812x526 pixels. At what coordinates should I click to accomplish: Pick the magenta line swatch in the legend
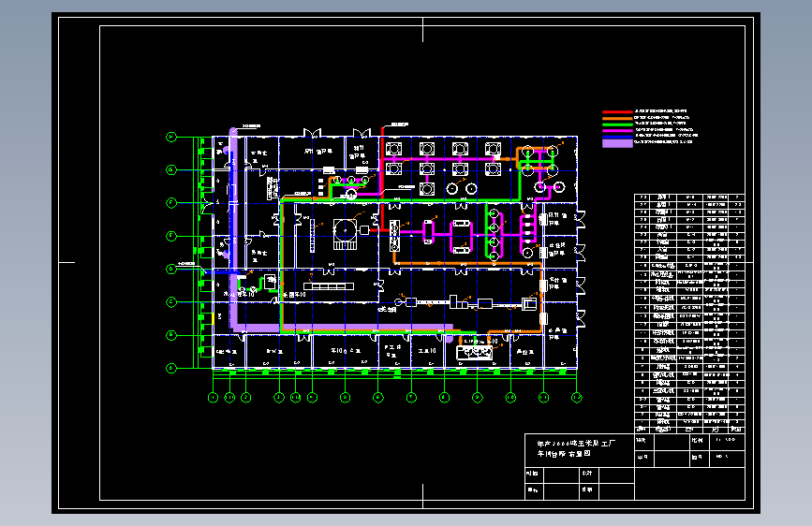tap(617, 130)
